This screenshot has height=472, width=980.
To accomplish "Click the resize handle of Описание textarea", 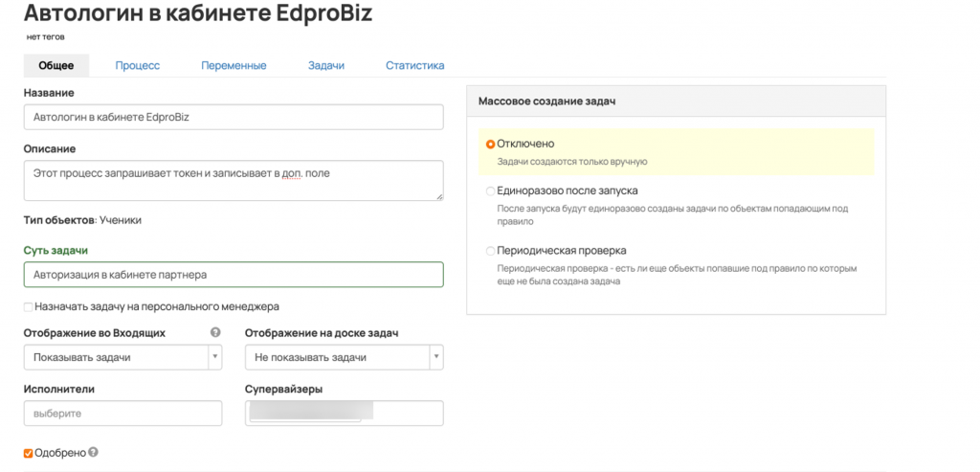I will (x=439, y=196).
